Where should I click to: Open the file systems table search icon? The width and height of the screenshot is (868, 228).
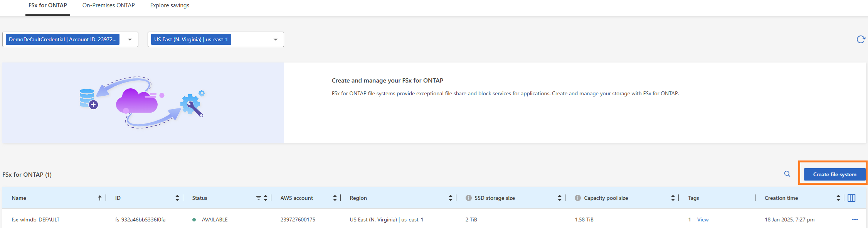pos(787,174)
